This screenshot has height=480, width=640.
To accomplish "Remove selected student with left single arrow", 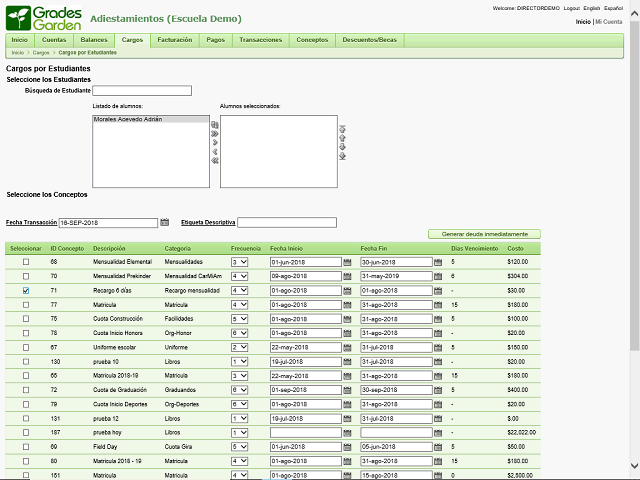I will [x=215, y=152].
